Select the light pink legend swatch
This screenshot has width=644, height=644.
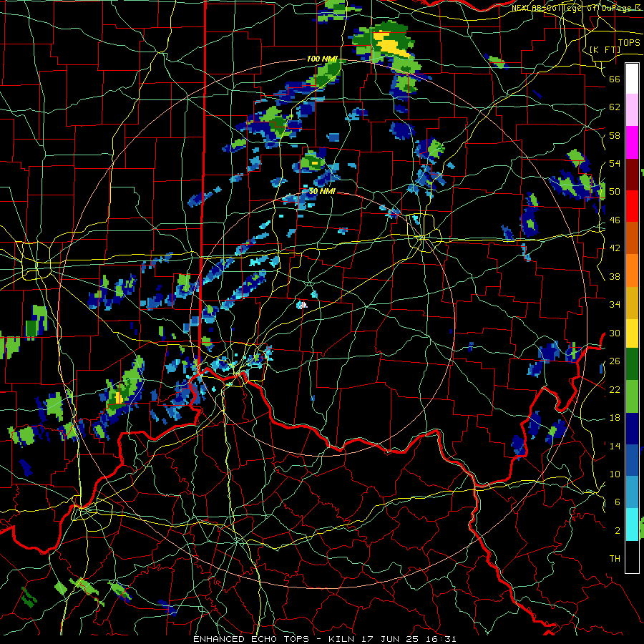[x=632, y=110]
